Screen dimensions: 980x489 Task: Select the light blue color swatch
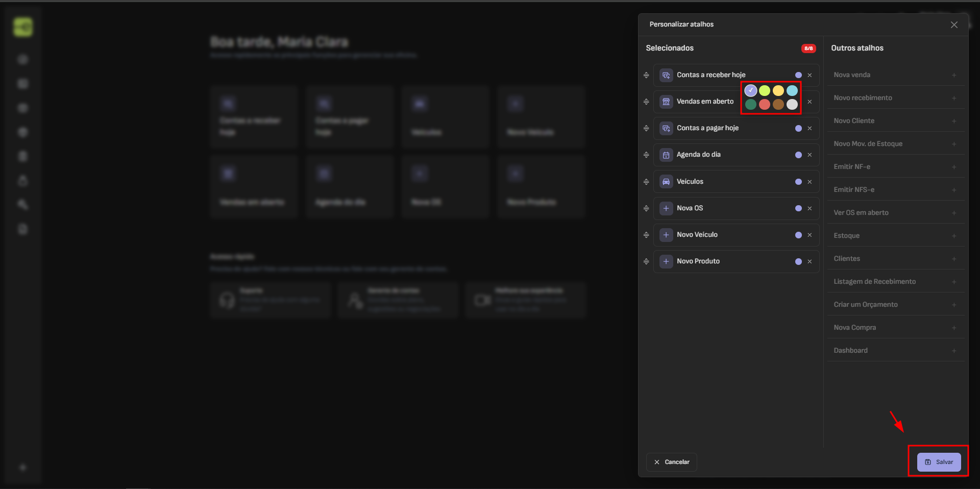point(792,91)
